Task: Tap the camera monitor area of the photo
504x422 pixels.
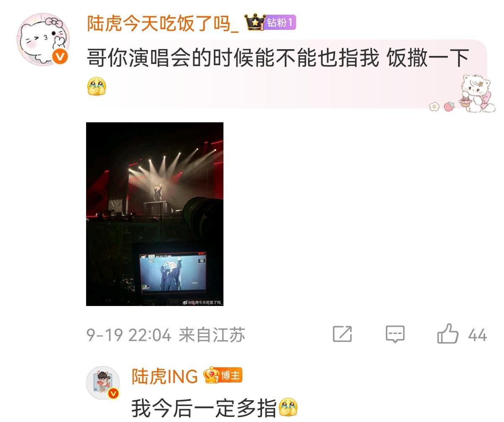Action: click(x=173, y=272)
